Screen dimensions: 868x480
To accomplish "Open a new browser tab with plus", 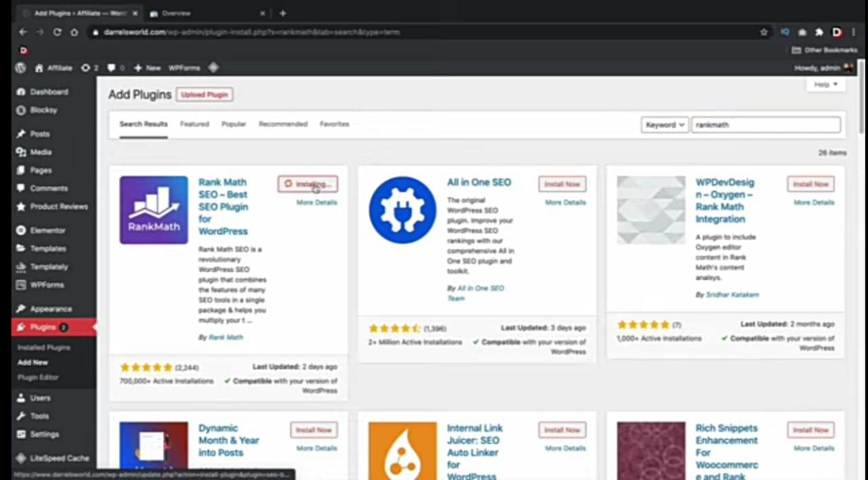I will (x=283, y=13).
